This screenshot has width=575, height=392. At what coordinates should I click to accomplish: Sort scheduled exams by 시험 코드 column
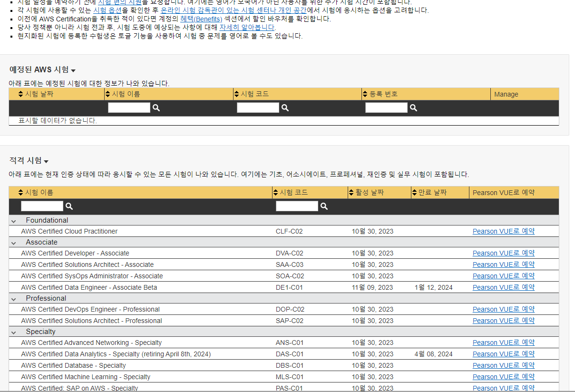(x=252, y=94)
